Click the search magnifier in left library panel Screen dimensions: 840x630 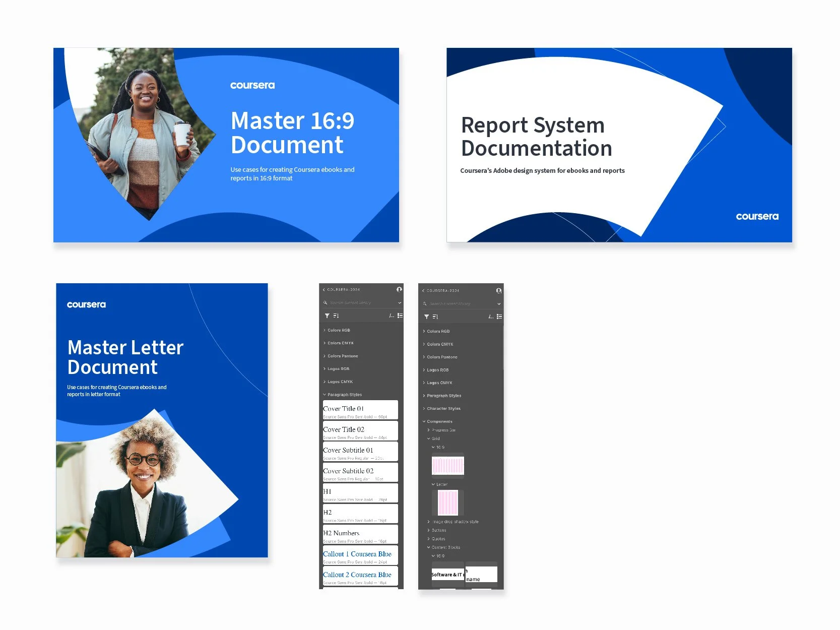(326, 303)
